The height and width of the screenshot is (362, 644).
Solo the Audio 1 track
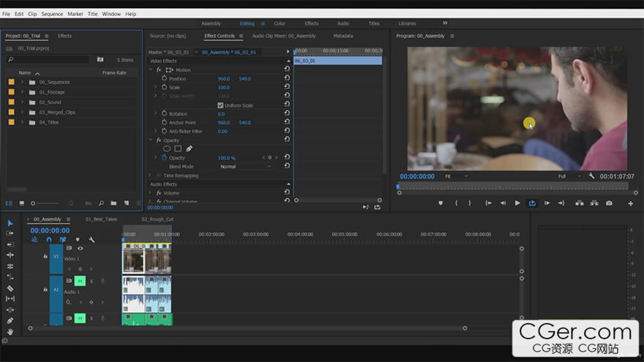pos(91,282)
